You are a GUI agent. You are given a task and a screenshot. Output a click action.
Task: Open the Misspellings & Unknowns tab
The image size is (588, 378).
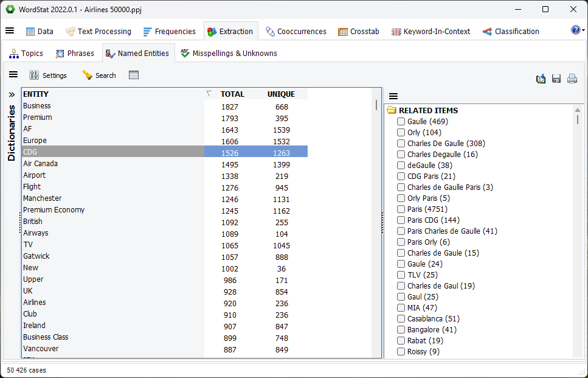click(x=228, y=53)
